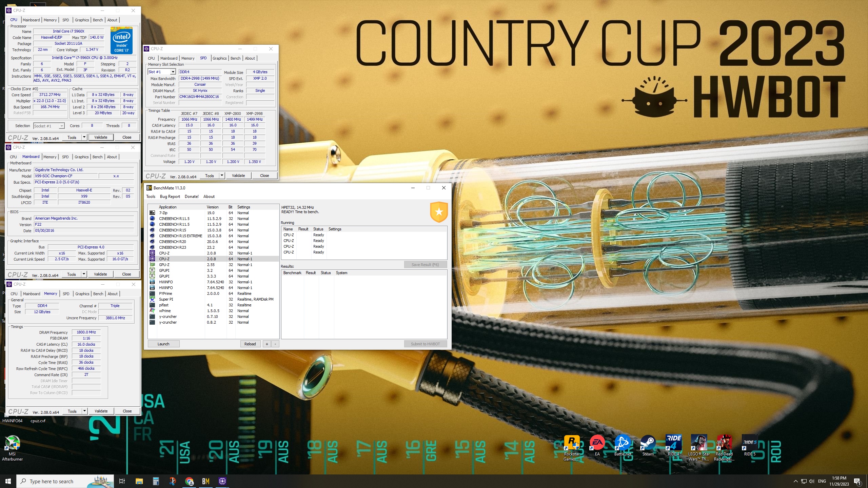
Task: Open RIDE 4 game shortcut
Action: point(673,446)
